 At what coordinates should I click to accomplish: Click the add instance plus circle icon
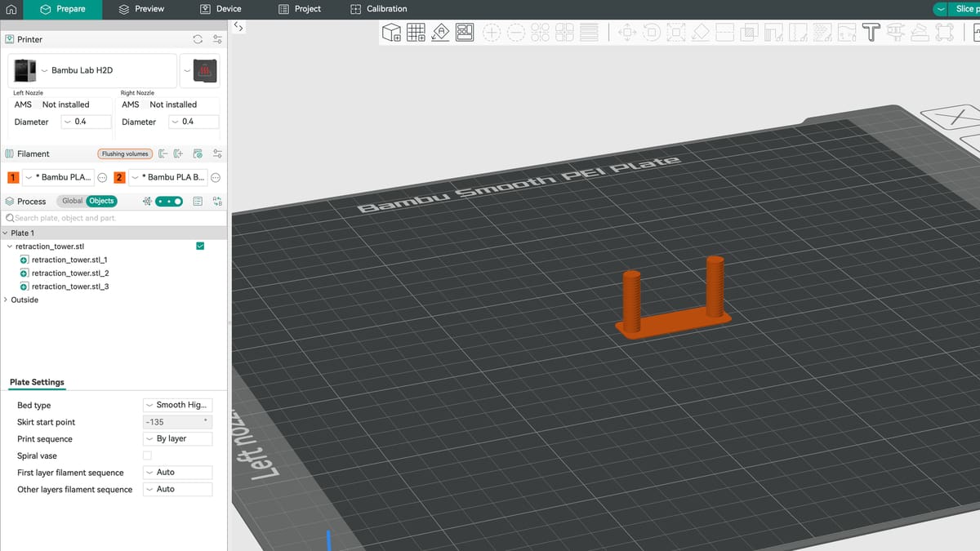492,33
